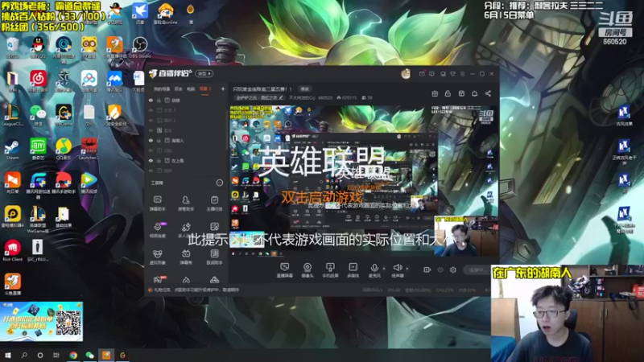Switch to the 场景 1 tab
The image size is (644, 362).
point(205,88)
